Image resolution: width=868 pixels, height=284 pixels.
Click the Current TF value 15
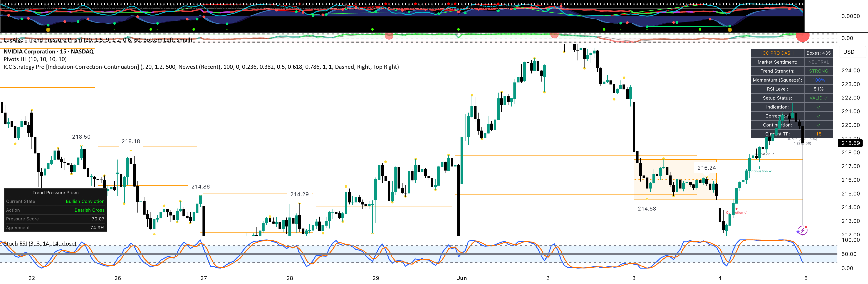pos(819,134)
